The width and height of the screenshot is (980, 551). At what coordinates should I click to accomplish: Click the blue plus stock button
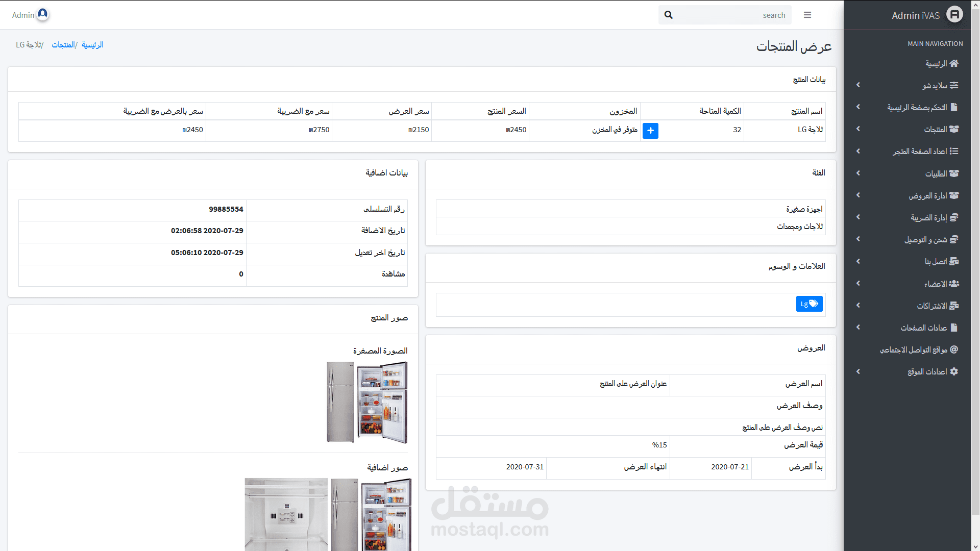(650, 131)
